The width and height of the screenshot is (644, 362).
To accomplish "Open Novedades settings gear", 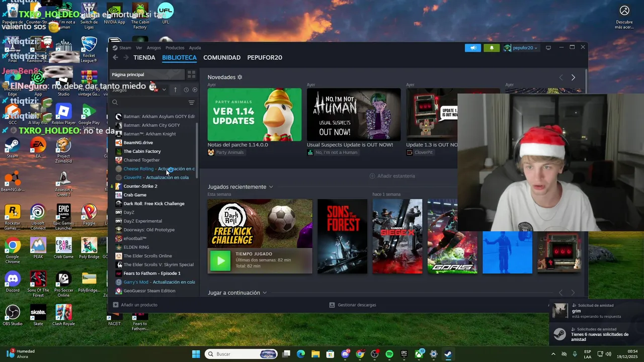I will (240, 77).
